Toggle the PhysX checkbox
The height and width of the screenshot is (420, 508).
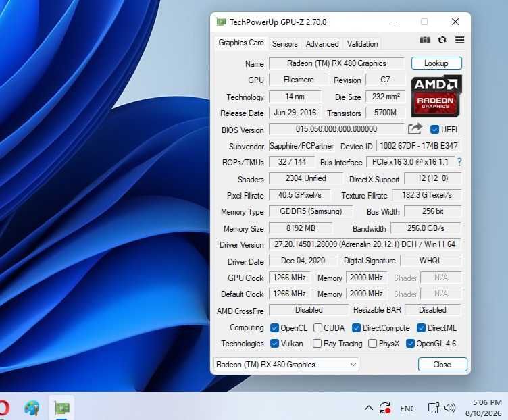(373, 343)
